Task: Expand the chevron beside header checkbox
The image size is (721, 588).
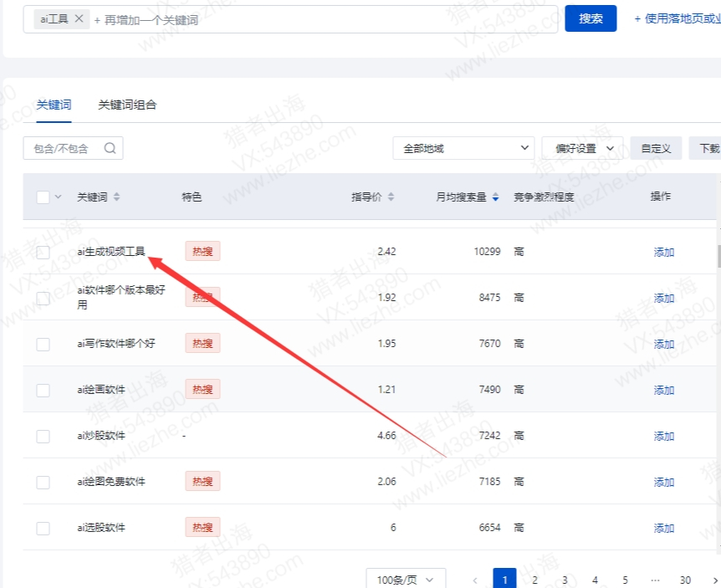Action: coord(58,197)
